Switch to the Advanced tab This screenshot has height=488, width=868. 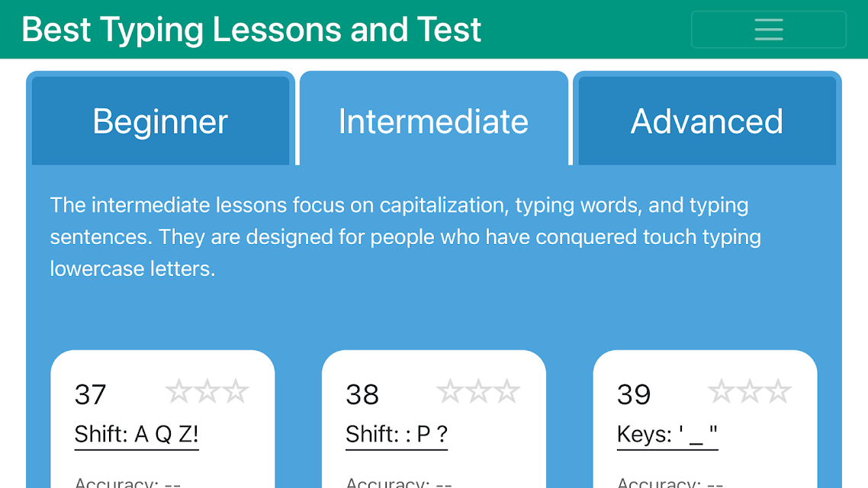(707, 120)
